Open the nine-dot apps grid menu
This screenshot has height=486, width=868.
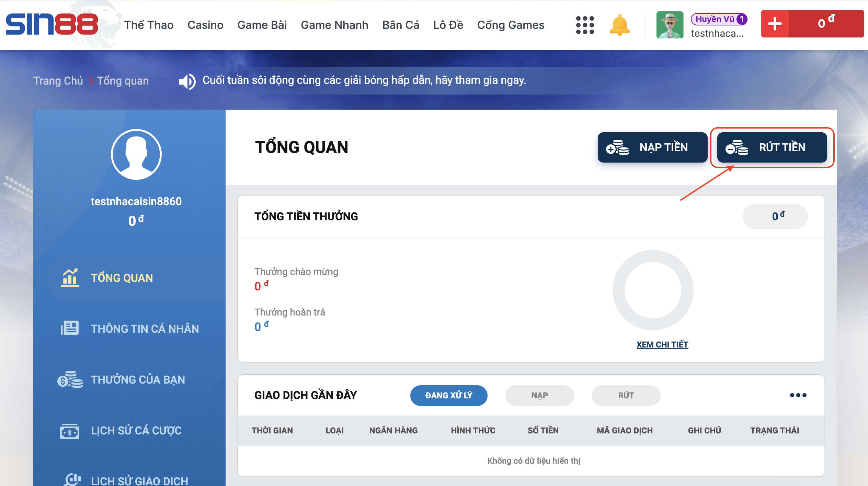(x=585, y=25)
